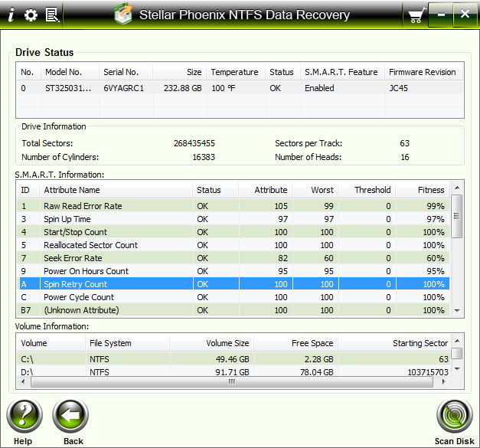Select the Raw Read Error Rate row
This screenshot has width=480, height=448.
(233, 206)
